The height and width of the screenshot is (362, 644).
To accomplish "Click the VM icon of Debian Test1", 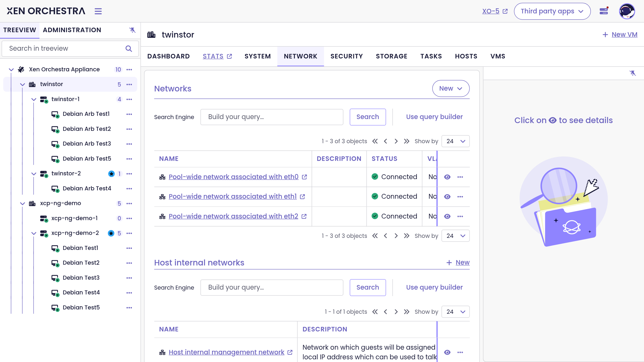I will click(x=55, y=248).
